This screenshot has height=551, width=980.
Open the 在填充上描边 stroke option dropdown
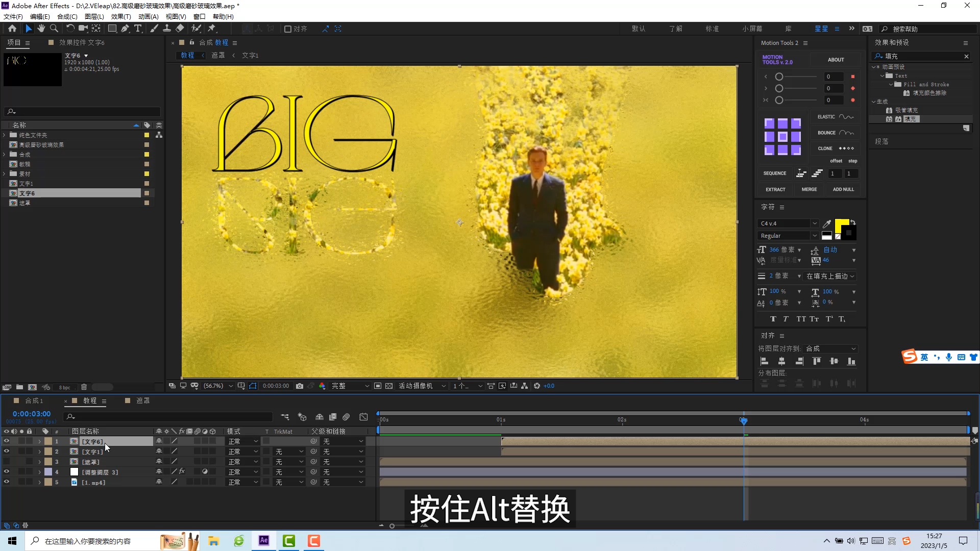[830, 276]
